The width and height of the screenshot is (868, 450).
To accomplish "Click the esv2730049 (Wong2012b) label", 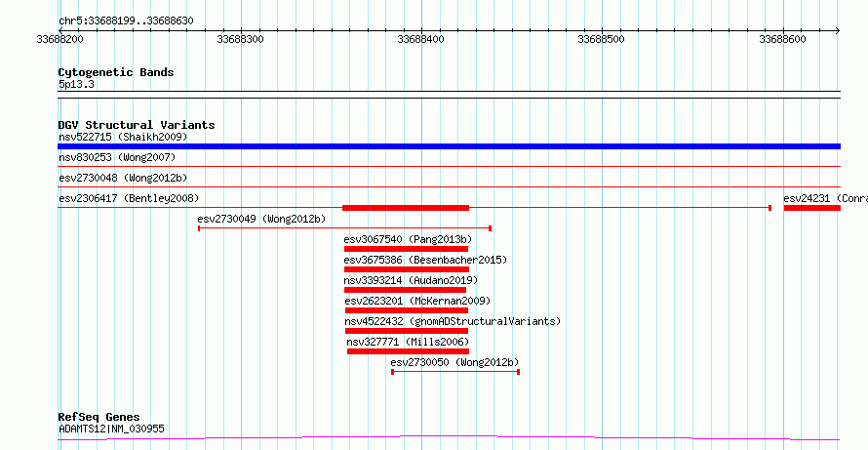I will tap(261, 219).
